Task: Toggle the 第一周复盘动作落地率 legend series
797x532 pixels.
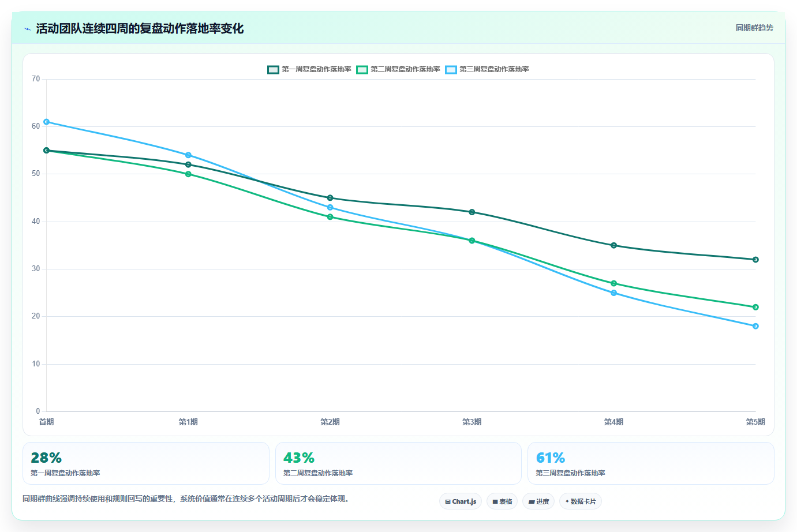Action: click(309, 69)
